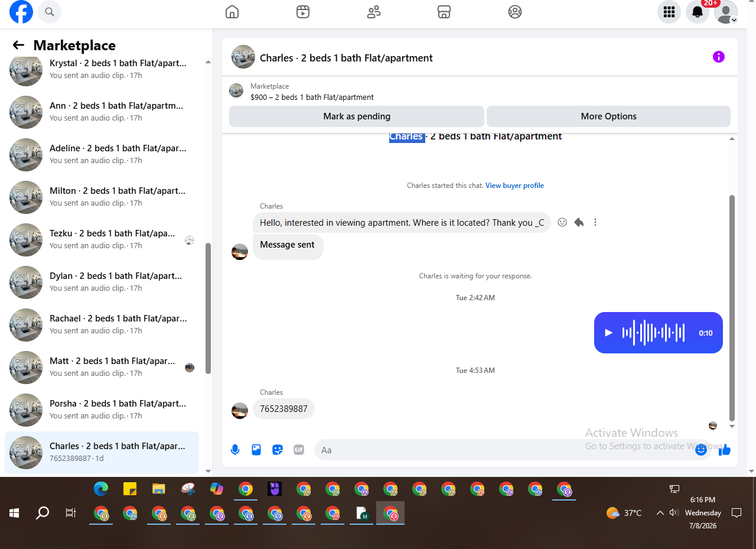Click the $900 Marketplace listing line
This screenshot has height=549, width=756.
(312, 98)
